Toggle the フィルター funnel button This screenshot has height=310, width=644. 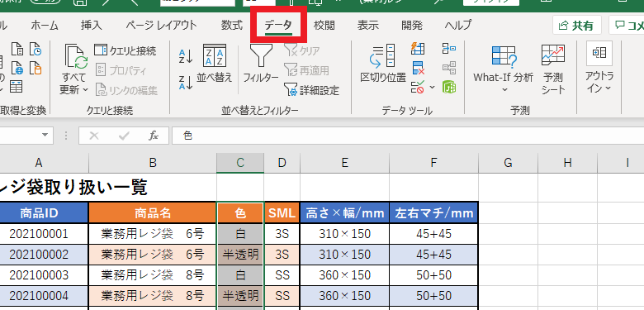coord(261,64)
